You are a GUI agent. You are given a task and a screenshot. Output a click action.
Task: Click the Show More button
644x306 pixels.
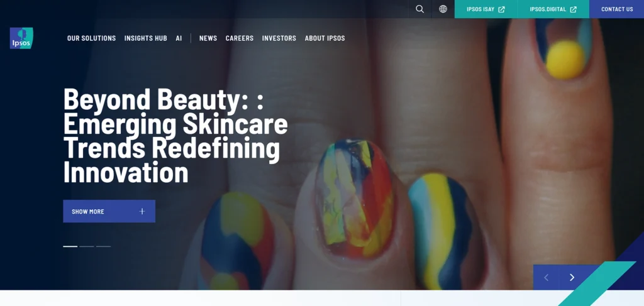pyautogui.click(x=109, y=211)
